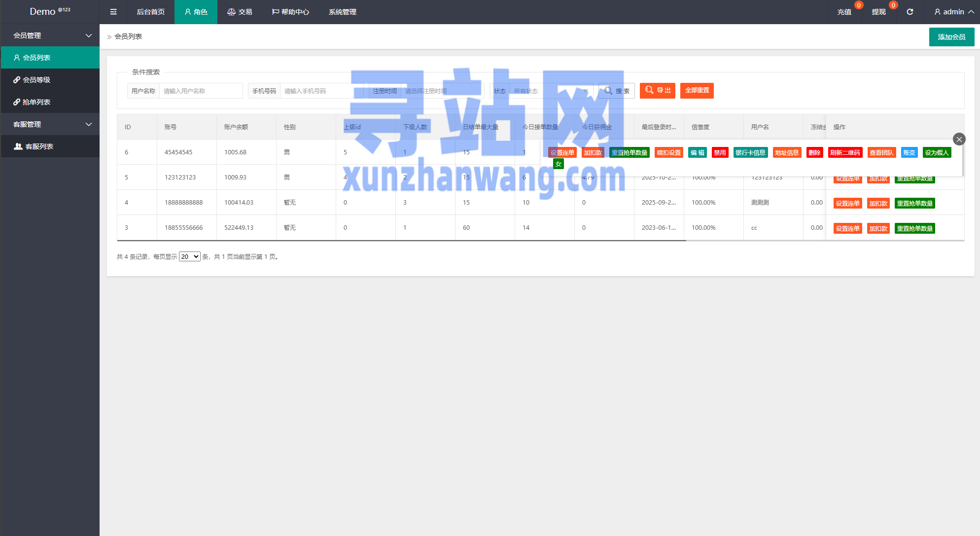Click the 搜索 search button

pos(617,91)
